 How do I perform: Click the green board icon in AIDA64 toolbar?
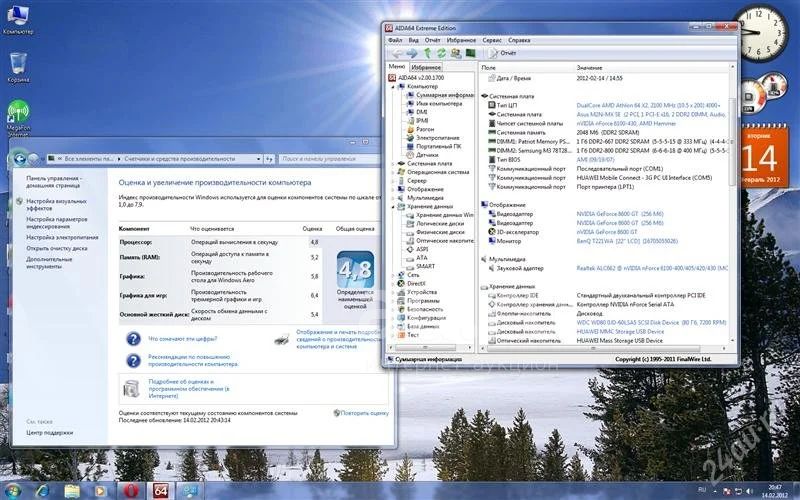pos(470,53)
